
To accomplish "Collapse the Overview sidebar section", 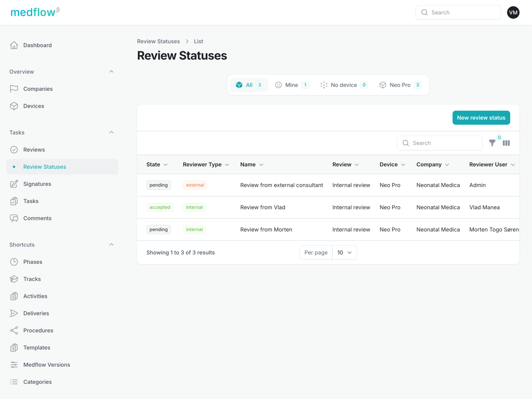I will click(111, 72).
